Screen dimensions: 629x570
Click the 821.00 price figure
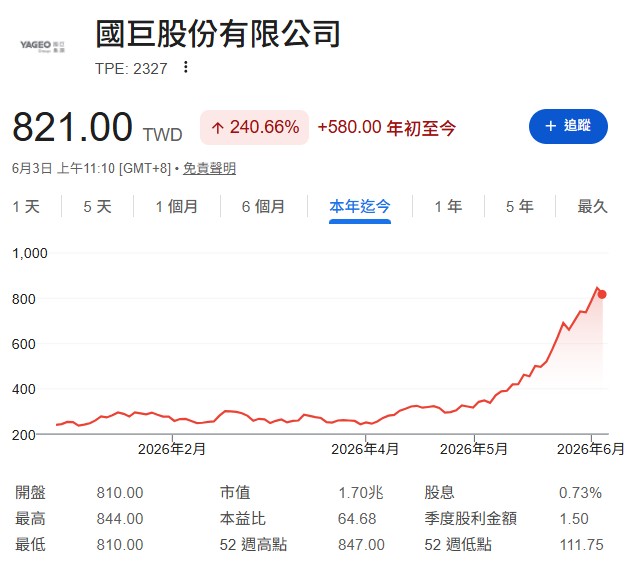click(73, 128)
